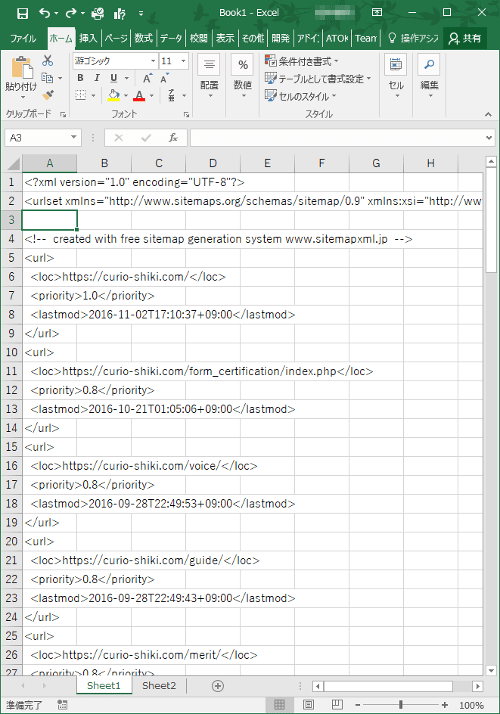Switch to the Sheet2 tab
Viewport: 500px width, 714px height.
(159, 686)
